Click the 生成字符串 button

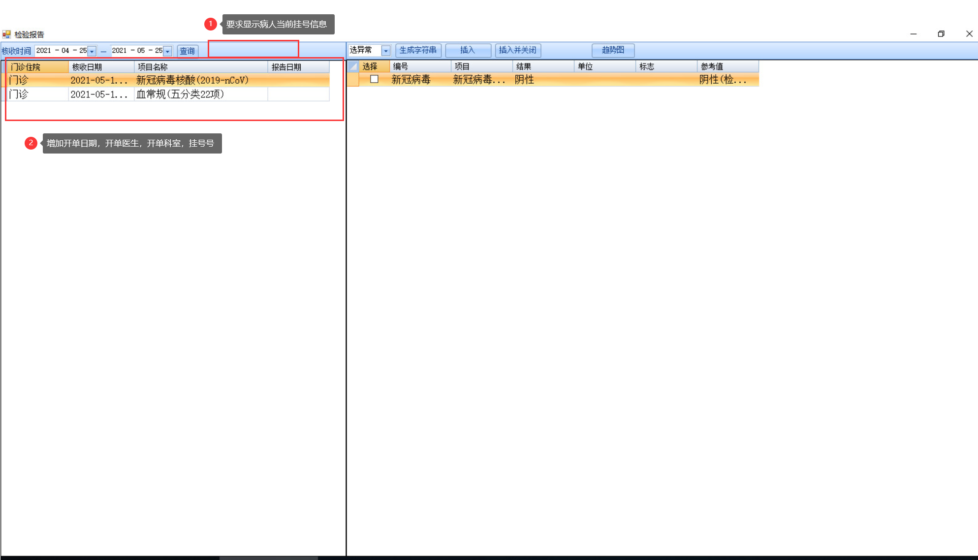point(418,50)
